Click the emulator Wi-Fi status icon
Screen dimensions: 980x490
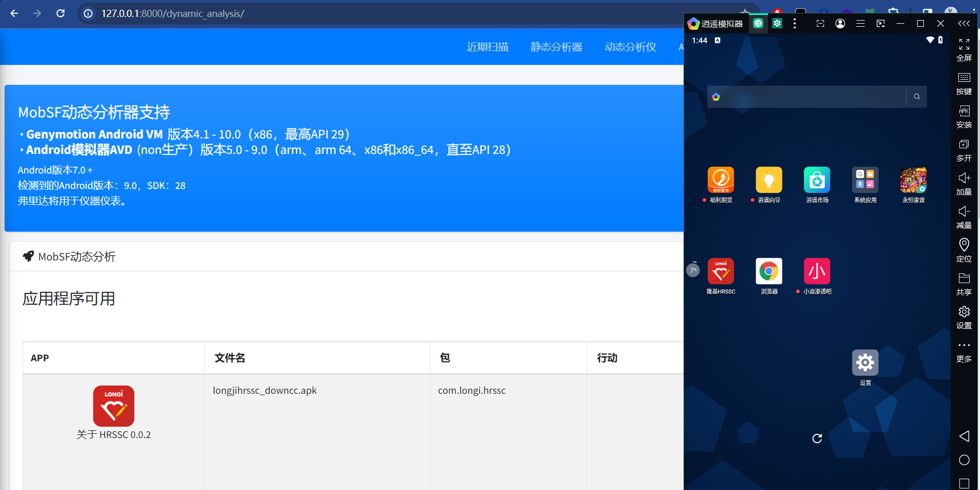[930, 40]
